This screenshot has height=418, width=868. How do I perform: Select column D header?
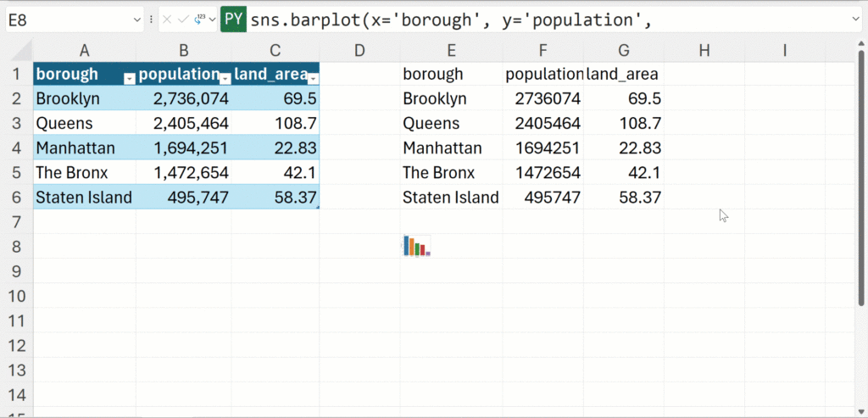[x=359, y=50]
